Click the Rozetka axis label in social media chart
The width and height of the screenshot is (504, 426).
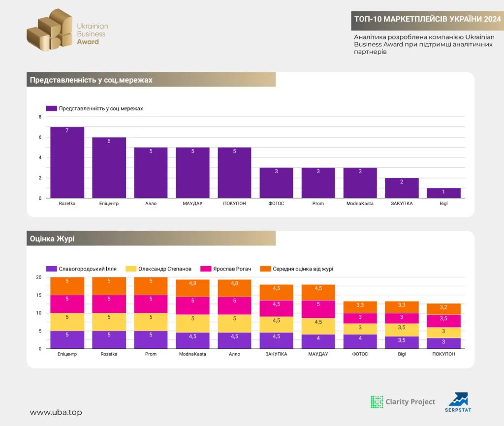(x=67, y=203)
